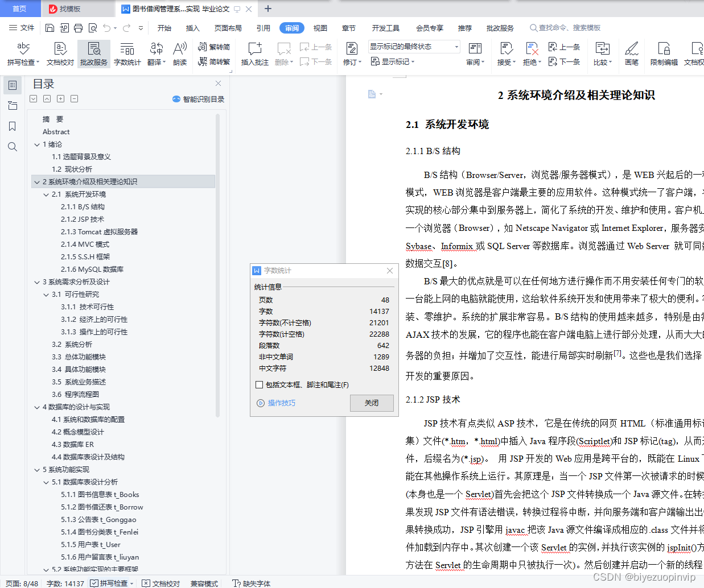Switch to the 首页 browser tab
The height and width of the screenshot is (588, 704).
point(19,9)
